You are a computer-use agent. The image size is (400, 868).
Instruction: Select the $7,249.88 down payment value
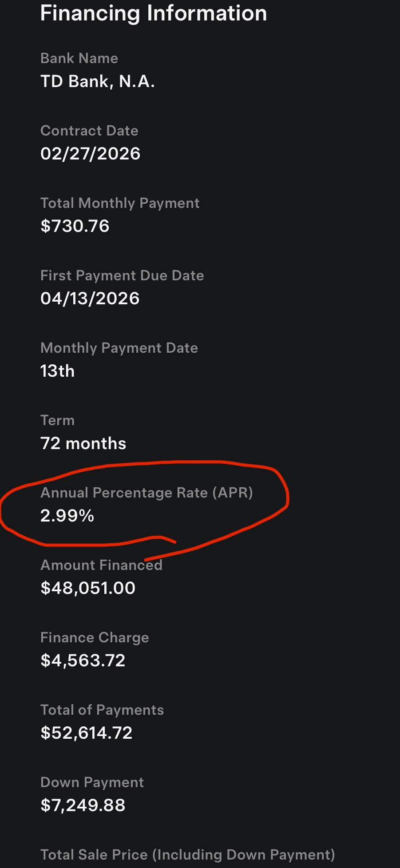(x=83, y=805)
